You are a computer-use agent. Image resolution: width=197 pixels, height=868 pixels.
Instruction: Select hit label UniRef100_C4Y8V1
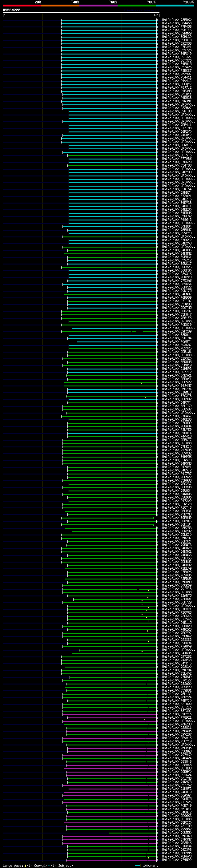click(x=177, y=467)
